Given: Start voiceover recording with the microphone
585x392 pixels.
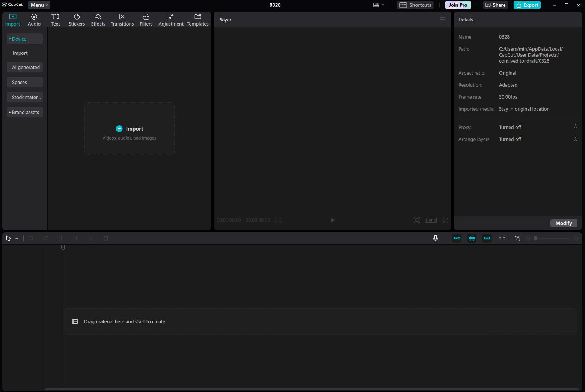Looking at the screenshot, I should tap(436, 238).
